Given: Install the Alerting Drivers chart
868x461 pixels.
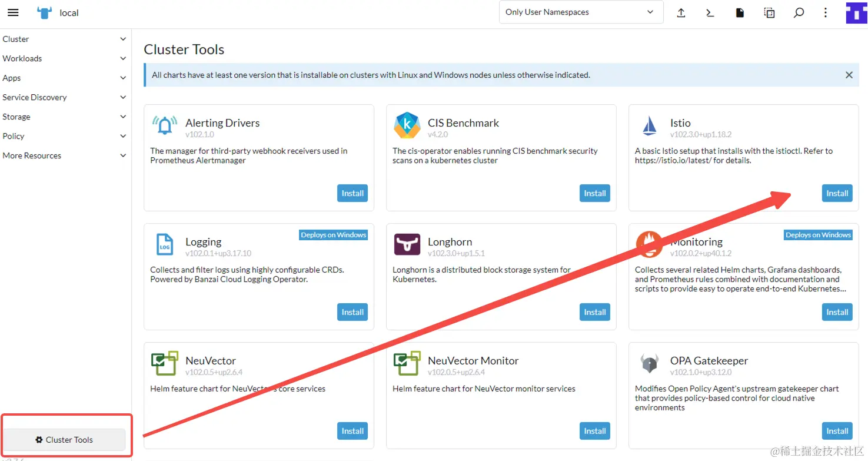Looking at the screenshot, I should tap(352, 193).
